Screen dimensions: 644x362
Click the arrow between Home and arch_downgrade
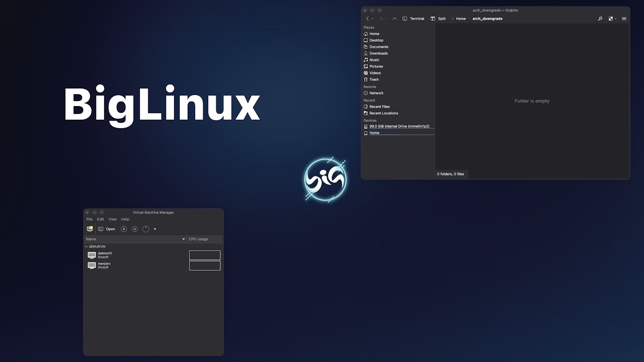tap(469, 19)
